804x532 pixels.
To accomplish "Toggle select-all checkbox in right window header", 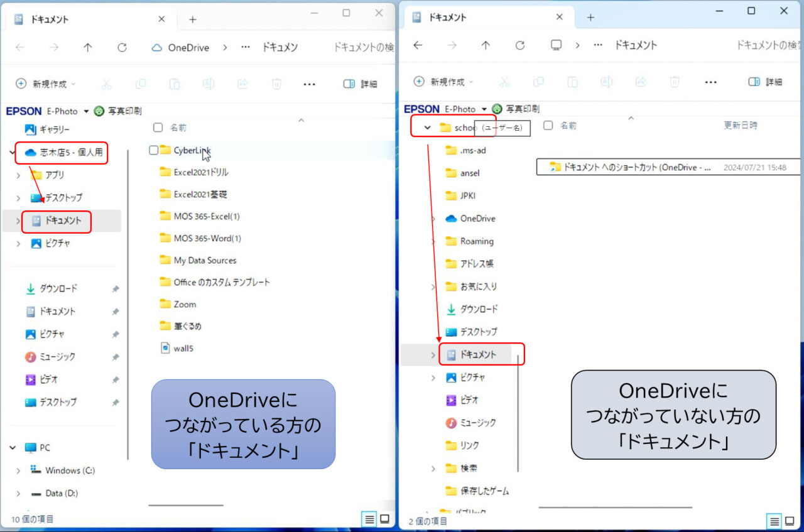I will pyautogui.click(x=548, y=126).
